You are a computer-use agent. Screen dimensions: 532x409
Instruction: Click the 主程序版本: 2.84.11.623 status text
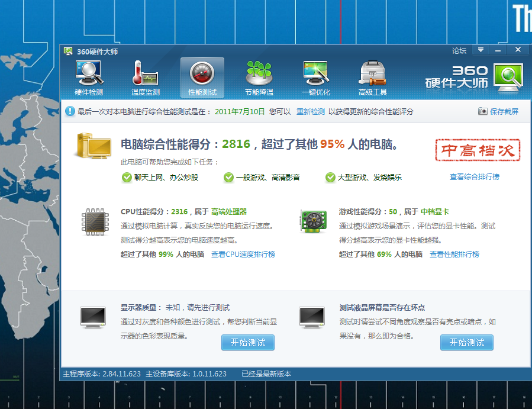coord(101,374)
